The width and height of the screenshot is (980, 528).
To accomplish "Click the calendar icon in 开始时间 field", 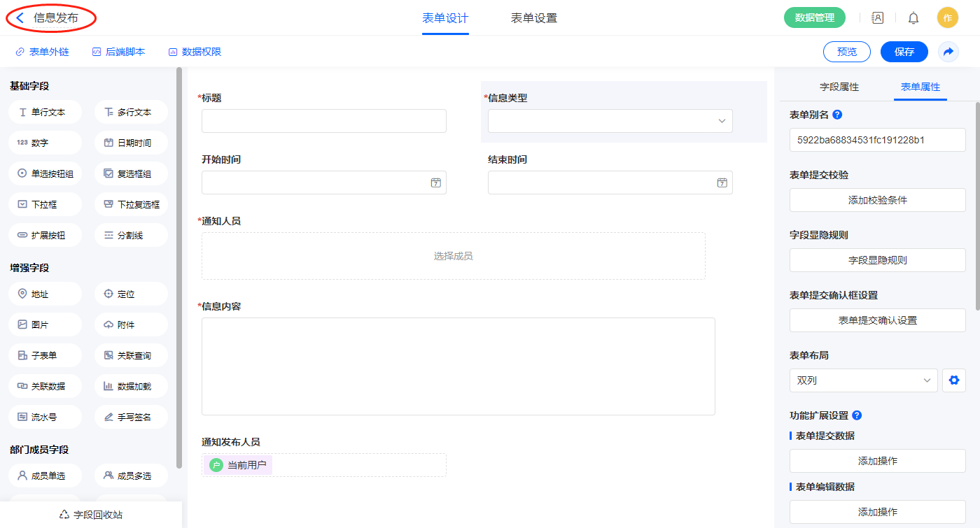I will pyautogui.click(x=435, y=183).
